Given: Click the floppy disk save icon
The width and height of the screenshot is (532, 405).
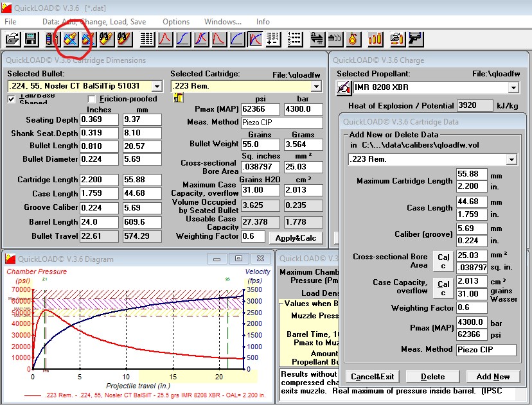Looking at the screenshot, I should coord(30,39).
